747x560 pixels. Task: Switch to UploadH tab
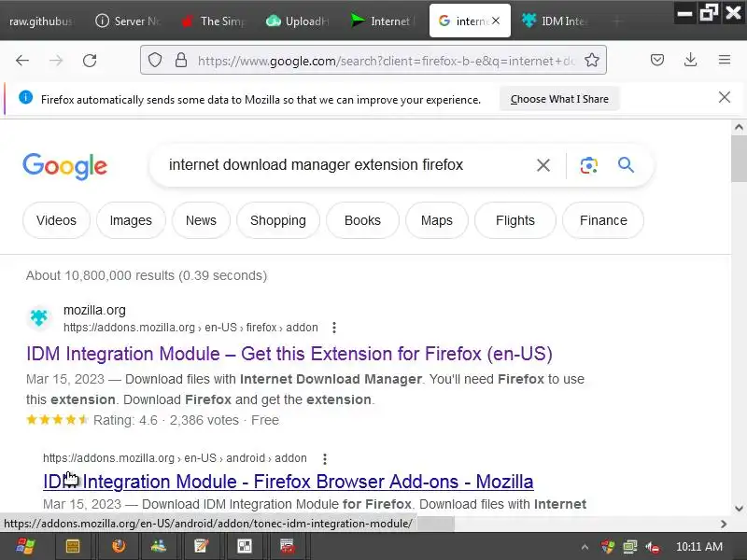click(299, 21)
